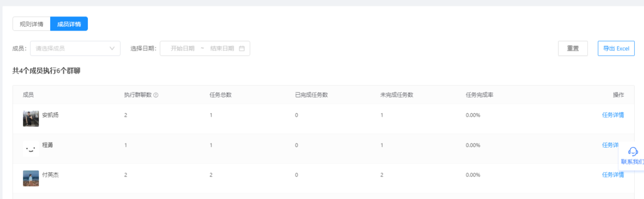
Task: Select the 成员详情 tab
Action: (69, 24)
